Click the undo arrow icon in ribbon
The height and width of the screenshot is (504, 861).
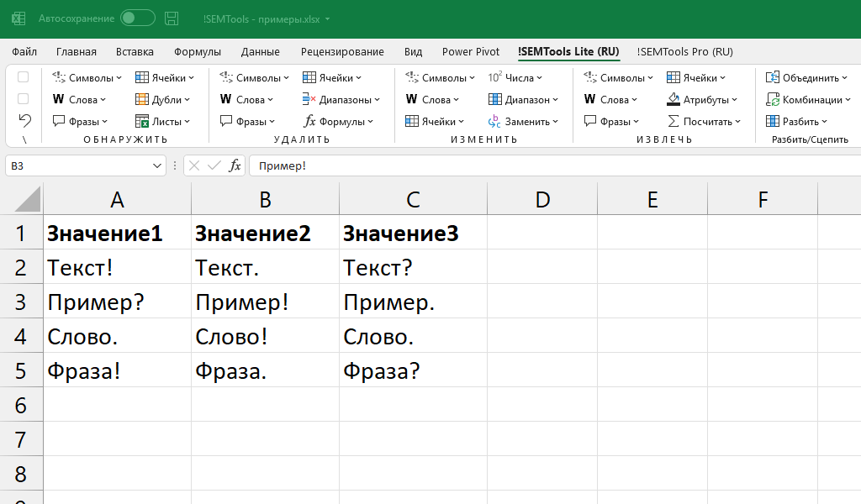24,120
